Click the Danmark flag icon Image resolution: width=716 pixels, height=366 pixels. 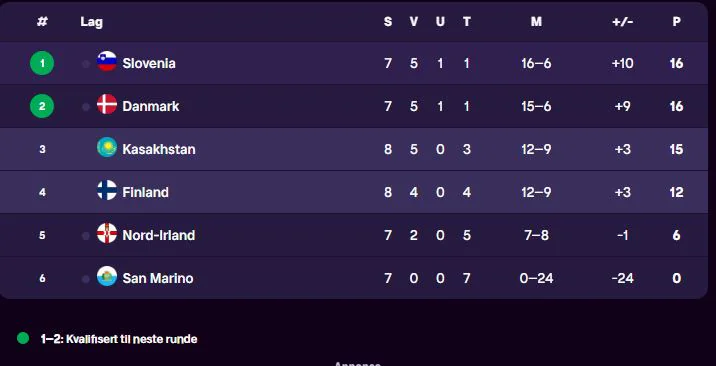pyautogui.click(x=107, y=104)
